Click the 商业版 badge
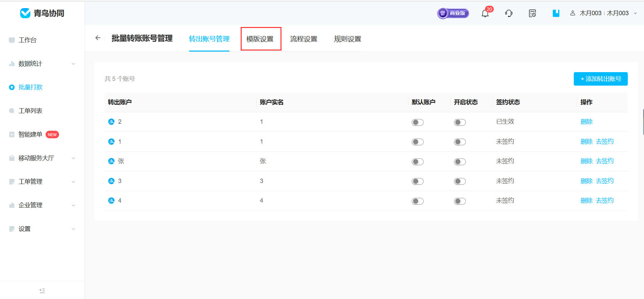 (x=453, y=13)
